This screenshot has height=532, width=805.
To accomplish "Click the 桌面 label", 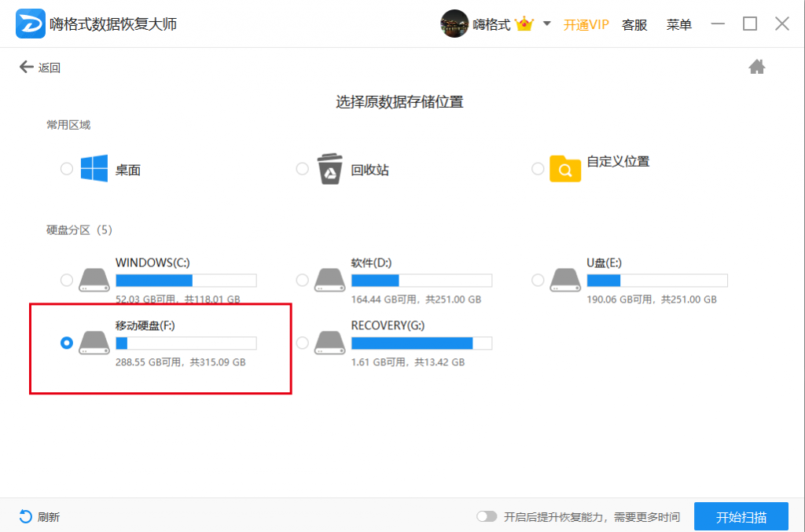I will pos(128,171).
